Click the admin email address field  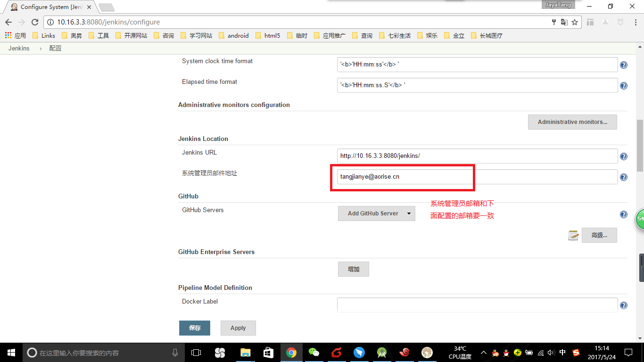pos(477,177)
